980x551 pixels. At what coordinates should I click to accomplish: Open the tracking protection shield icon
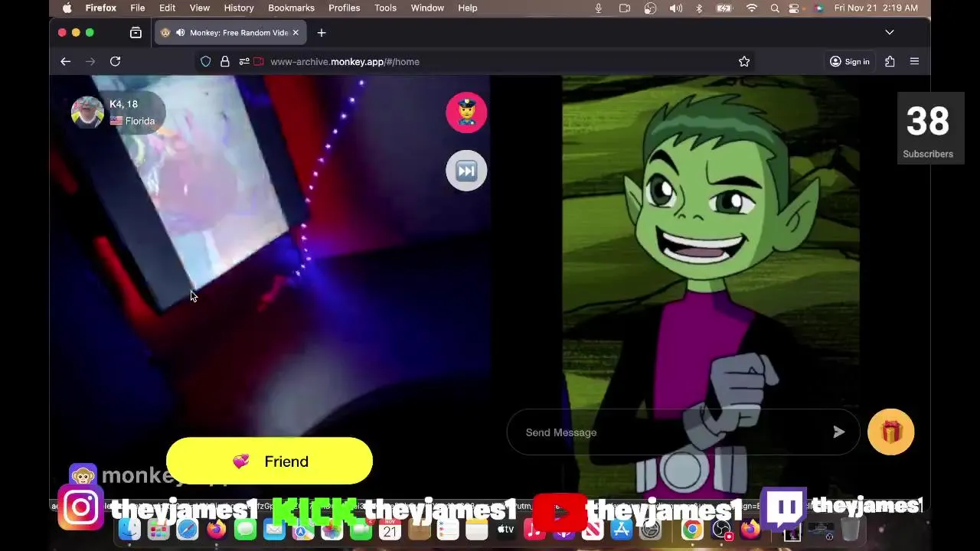click(205, 61)
